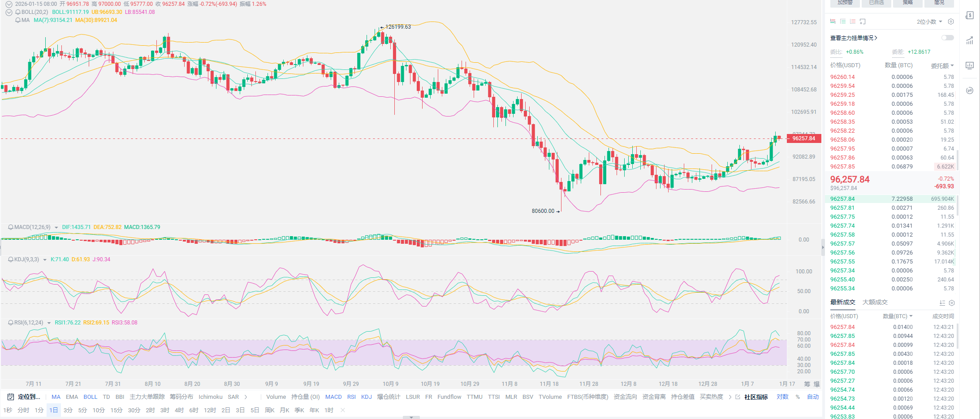Screen dimensions: 980x419
Task: Open latest trades settings gear icon
Action: tap(952, 303)
